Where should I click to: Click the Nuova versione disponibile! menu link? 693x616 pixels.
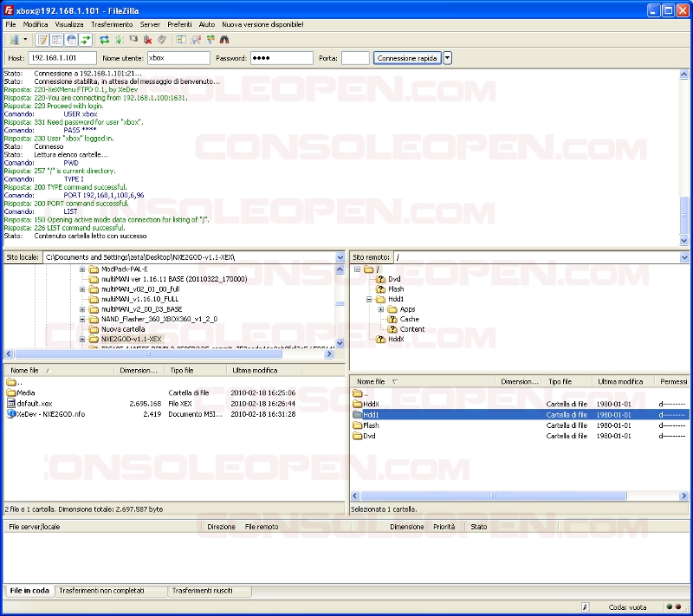[x=263, y=25]
